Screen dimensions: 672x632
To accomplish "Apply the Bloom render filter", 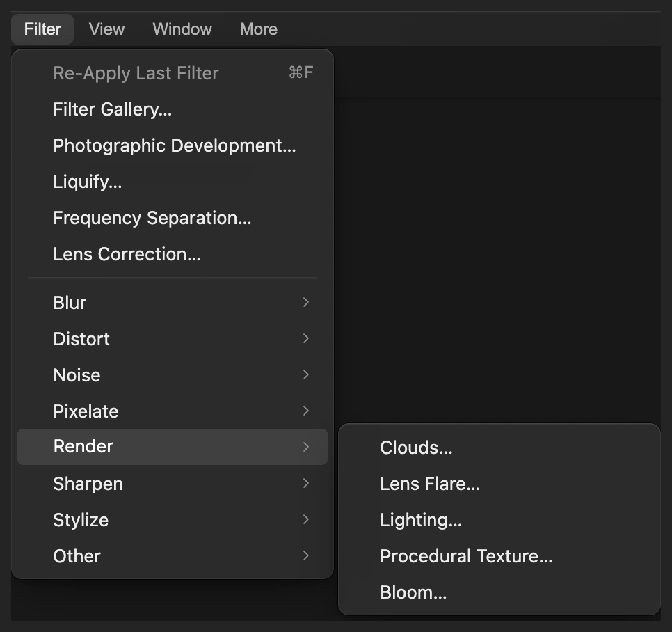I will (499, 592).
